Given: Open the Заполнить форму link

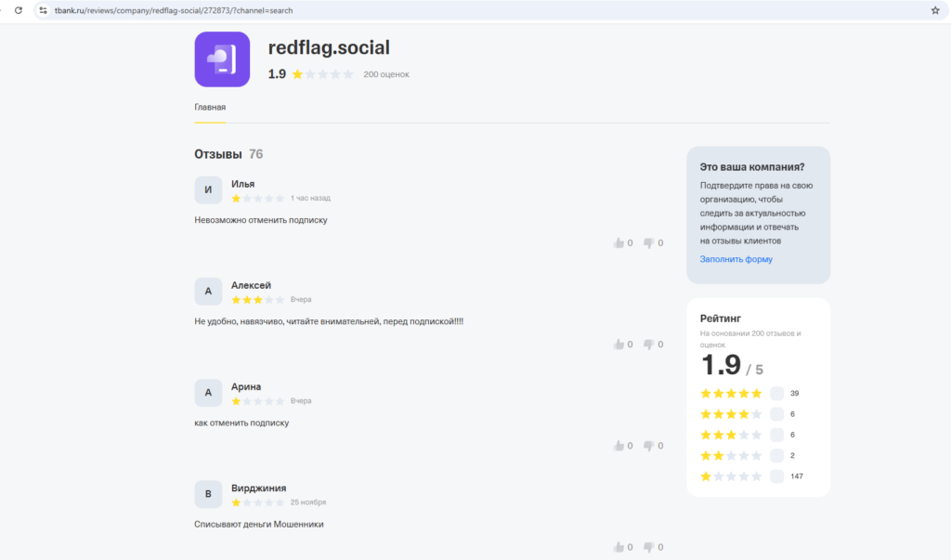Looking at the screenshot, I should point(736,259).
